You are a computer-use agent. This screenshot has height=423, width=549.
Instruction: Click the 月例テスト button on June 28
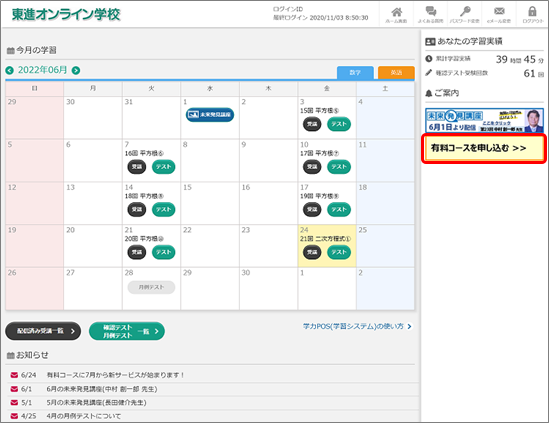pos(151,287)
